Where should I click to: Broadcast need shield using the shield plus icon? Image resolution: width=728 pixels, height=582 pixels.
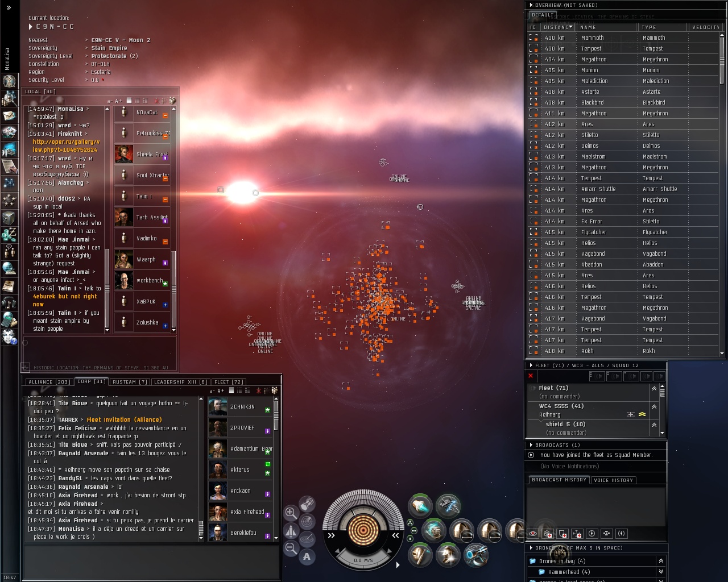pos(562,534)
